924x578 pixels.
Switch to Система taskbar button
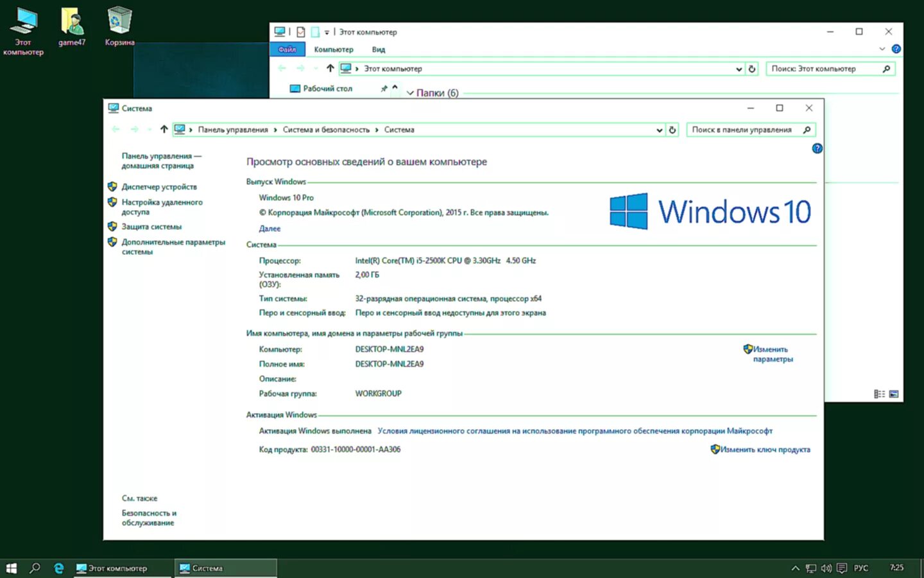click(226, 568)
